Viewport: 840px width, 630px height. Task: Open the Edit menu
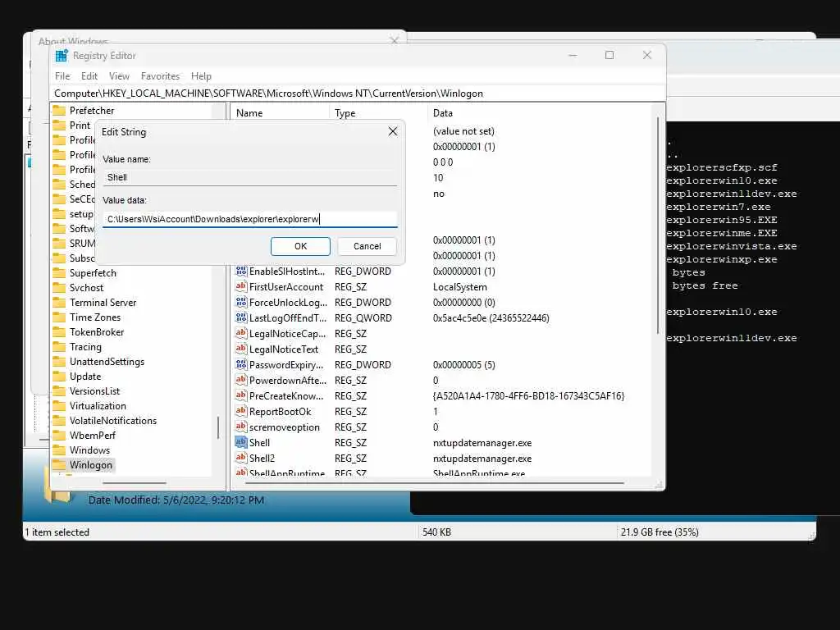click(89, 76)
